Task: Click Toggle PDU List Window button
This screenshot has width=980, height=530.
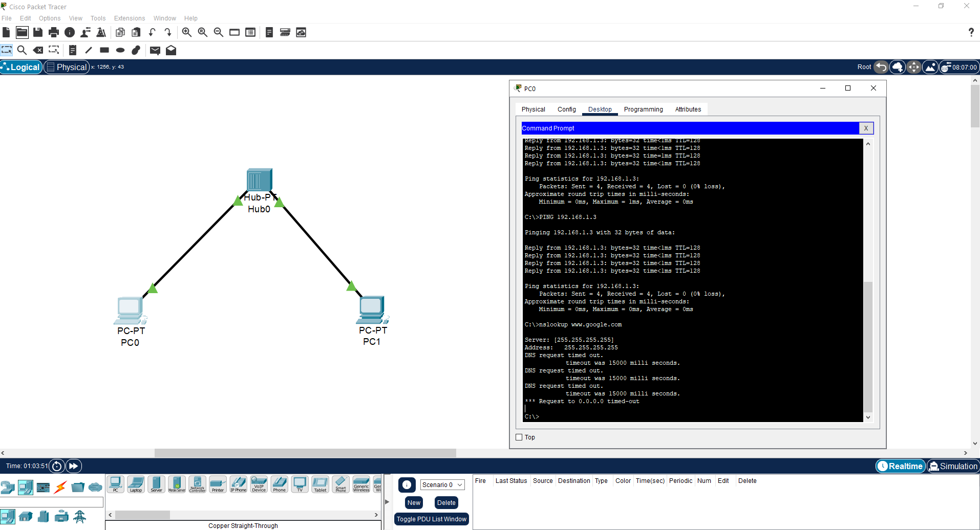Action: pos(432,519)
